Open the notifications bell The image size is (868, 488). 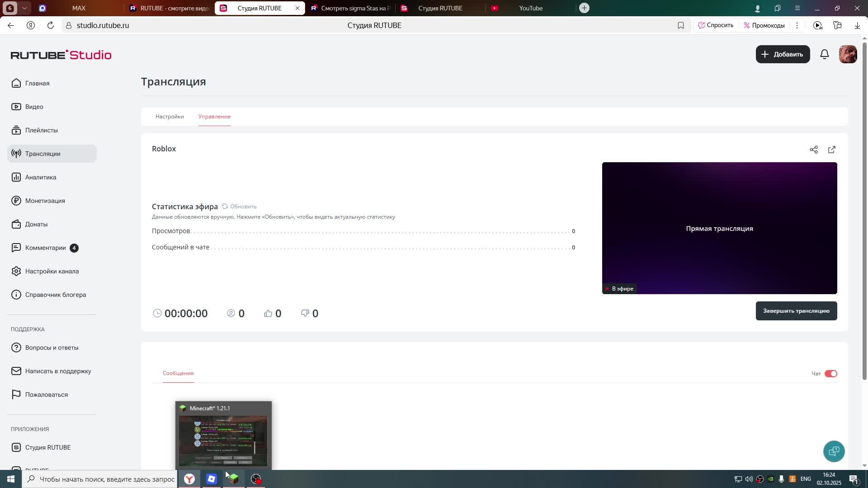(825, 54)
